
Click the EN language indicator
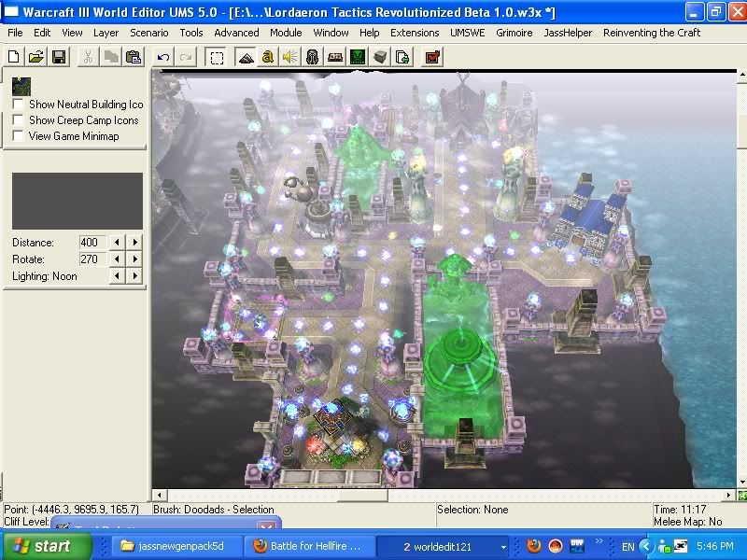[627, 547]
